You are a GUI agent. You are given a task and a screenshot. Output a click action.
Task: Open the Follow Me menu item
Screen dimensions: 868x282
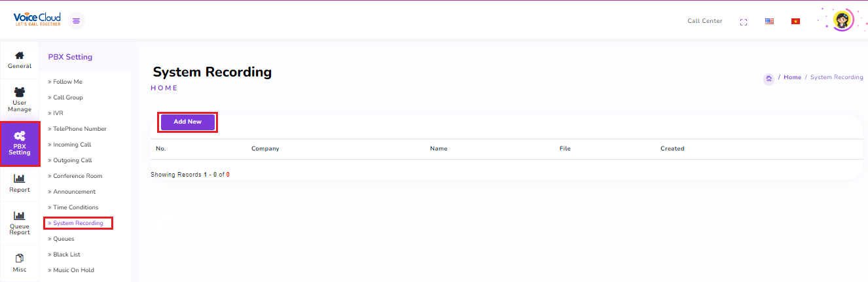(x=67, y=82)
